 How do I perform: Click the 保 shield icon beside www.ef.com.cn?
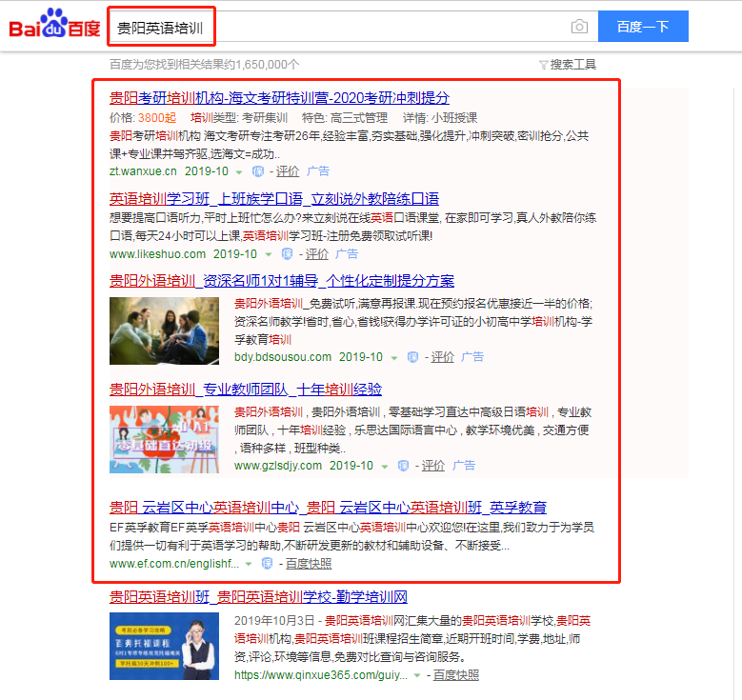pos(268,564)
